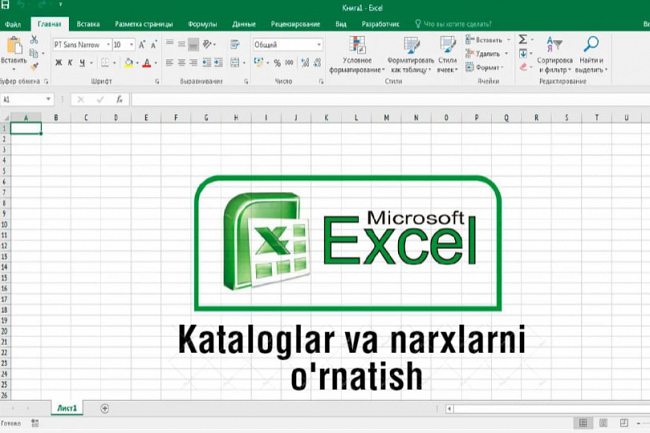Click the Decrease Font Size icon
This screenshot has height=433, width=650.
click(x=153, y=45)
